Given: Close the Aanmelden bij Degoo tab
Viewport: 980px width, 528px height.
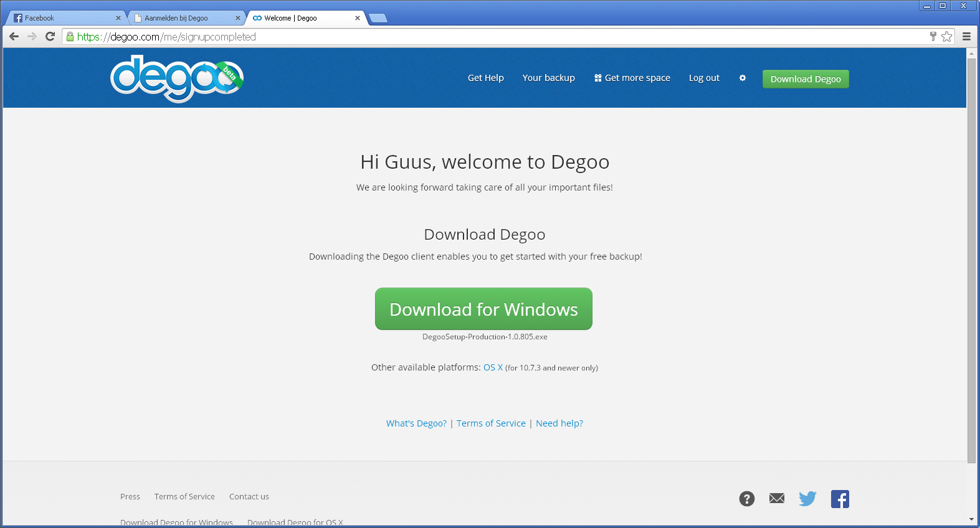Looking at the screenshot, I should coord(238,18).
